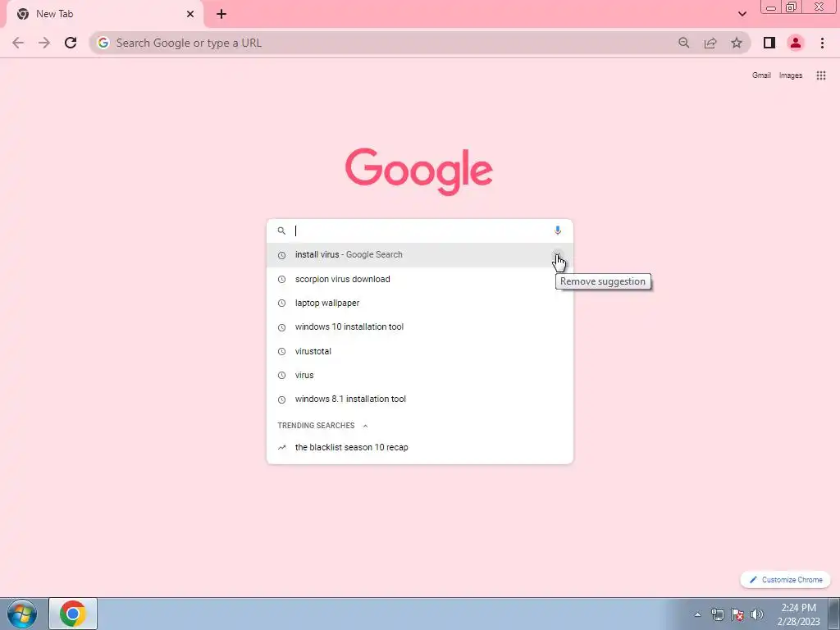The image size is (840, 630).
Task: Click the search magnifier icon in search box
Action: click(x=281, y=231)
